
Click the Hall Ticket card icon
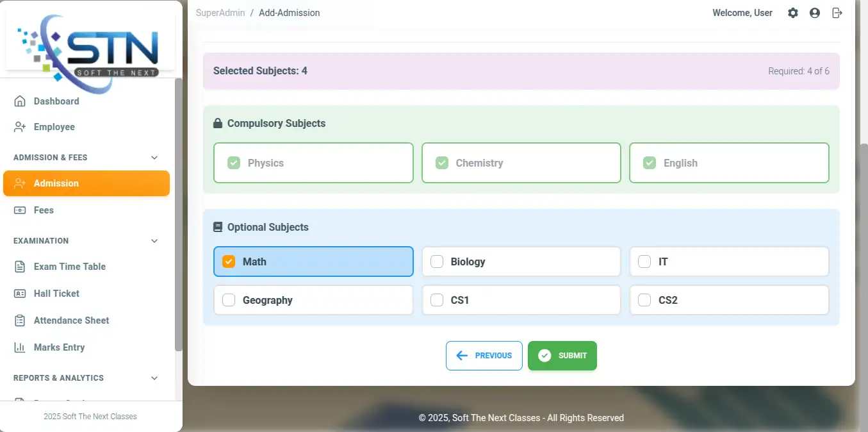20,294
